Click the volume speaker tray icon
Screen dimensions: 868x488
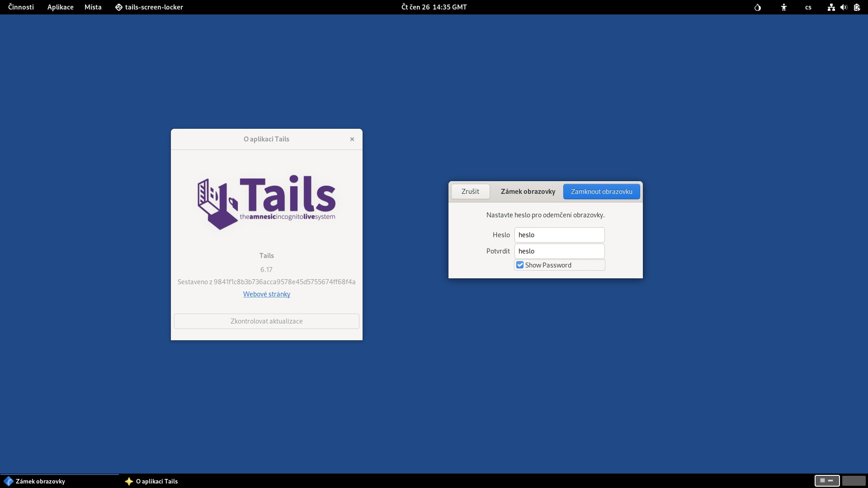click(844, 7)
